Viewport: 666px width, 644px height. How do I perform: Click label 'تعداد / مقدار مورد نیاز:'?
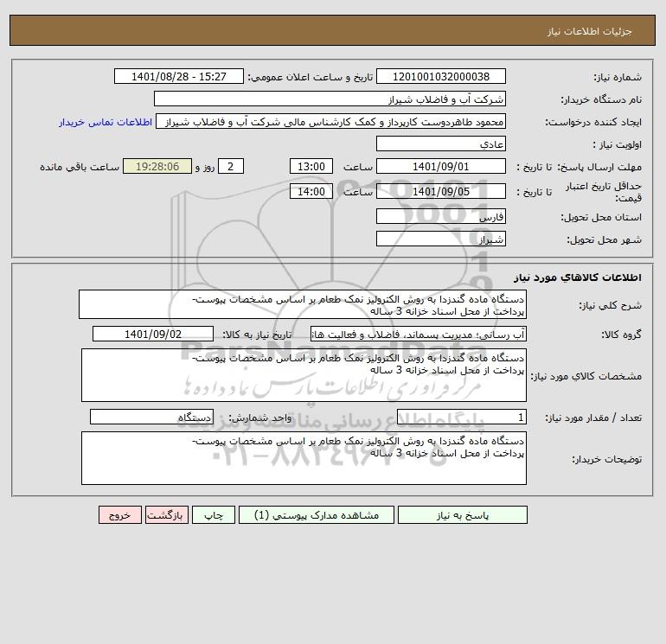point(593,418)
